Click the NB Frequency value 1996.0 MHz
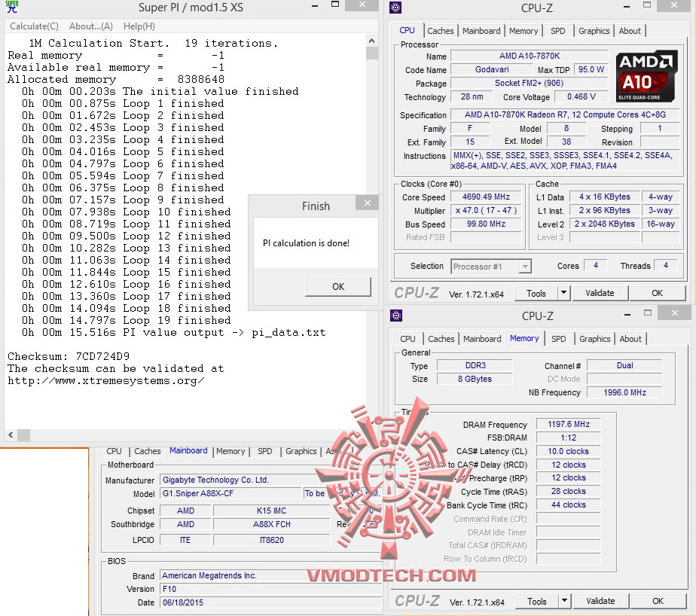This screenshot has width=696, height=616. [624, 392]
